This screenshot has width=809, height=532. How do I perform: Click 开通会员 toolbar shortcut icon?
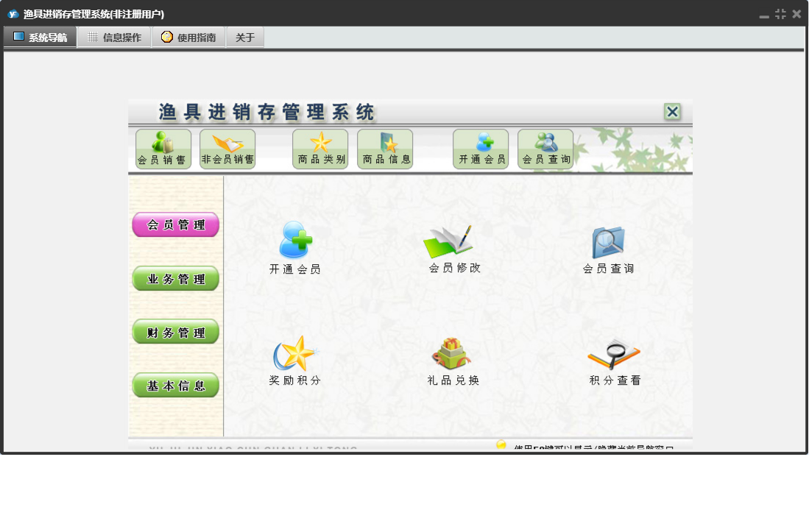click(481, 149)
